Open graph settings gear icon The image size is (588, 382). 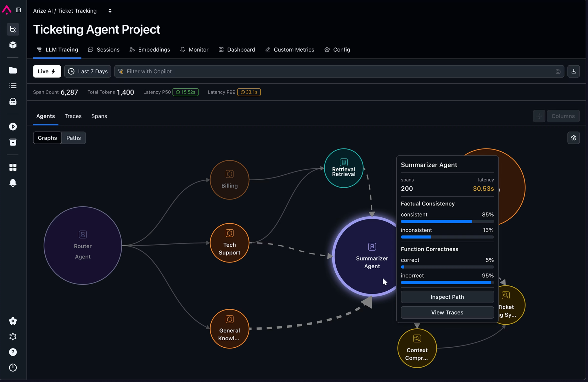[x=573, y=138]
